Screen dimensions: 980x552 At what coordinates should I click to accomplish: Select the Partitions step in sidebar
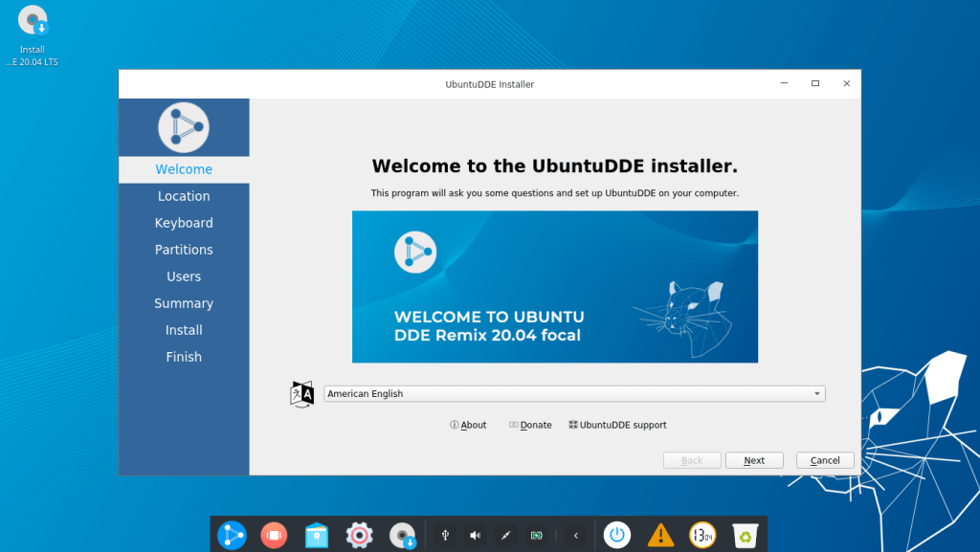tap(184, 250)
